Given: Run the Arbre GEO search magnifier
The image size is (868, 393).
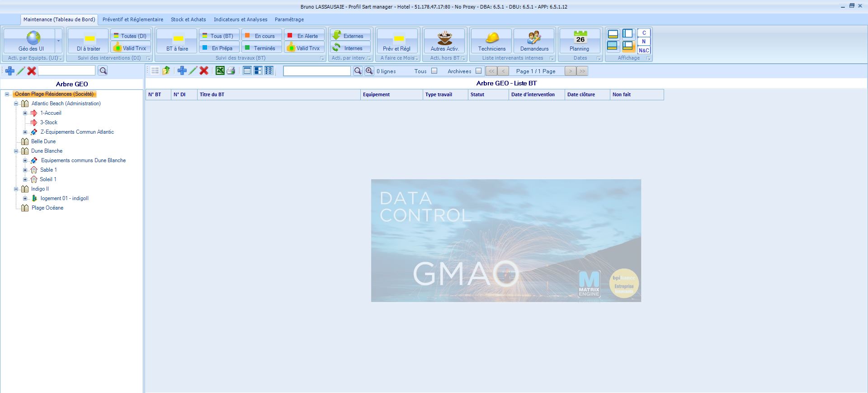Looking at the screenshot, I should tap(103, 70).
